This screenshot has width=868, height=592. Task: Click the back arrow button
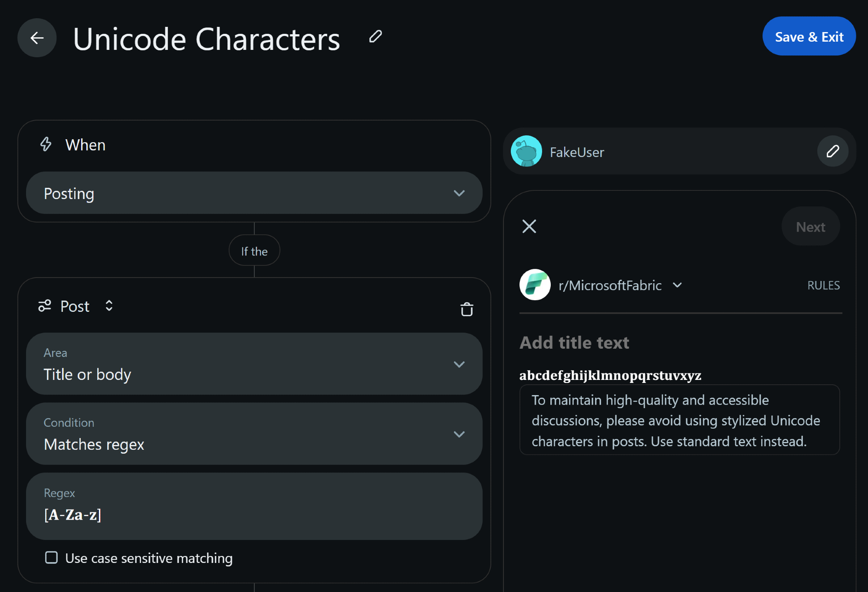coord(37,38)
